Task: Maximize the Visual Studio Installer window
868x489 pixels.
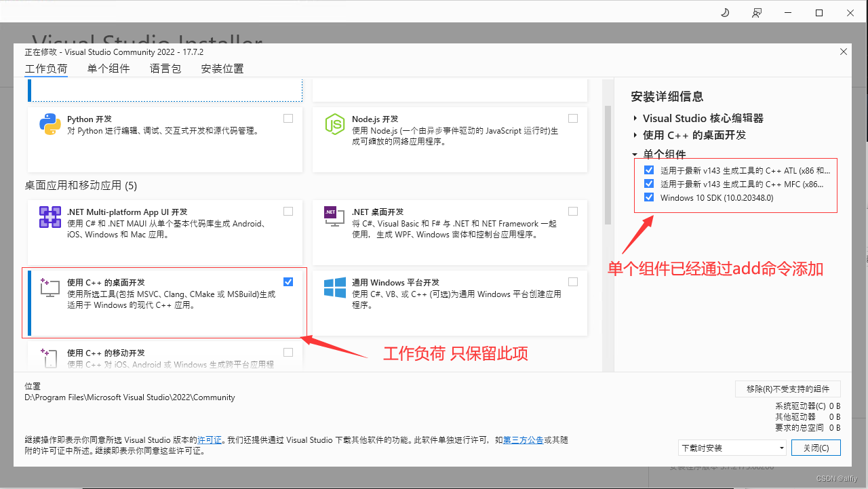Action: pos(819,13)
